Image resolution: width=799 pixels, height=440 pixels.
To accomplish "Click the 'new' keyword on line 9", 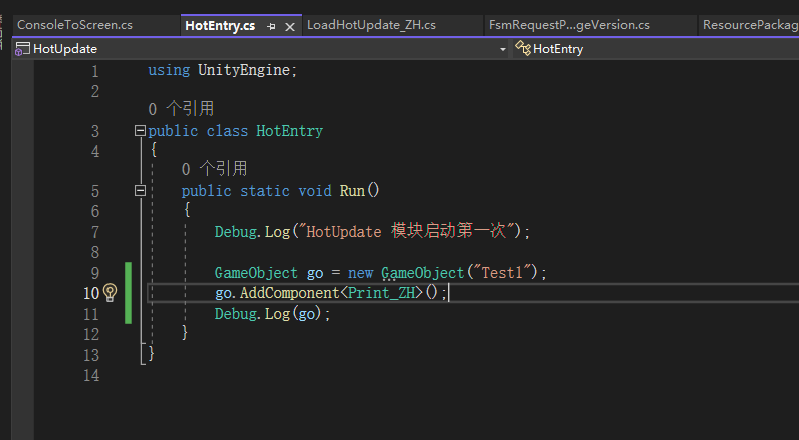I will [360, 273].
